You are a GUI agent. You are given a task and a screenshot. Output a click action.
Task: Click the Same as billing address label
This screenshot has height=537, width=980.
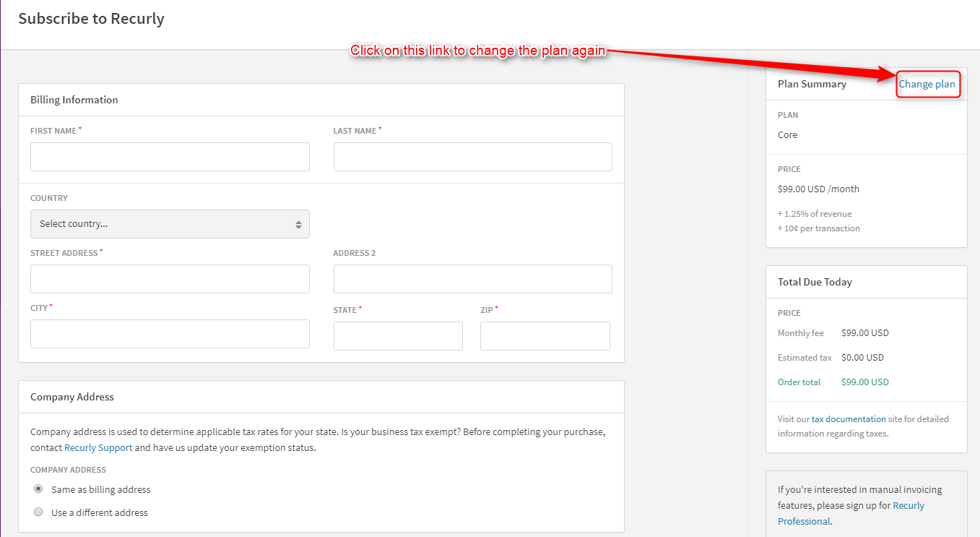(101, 490)
